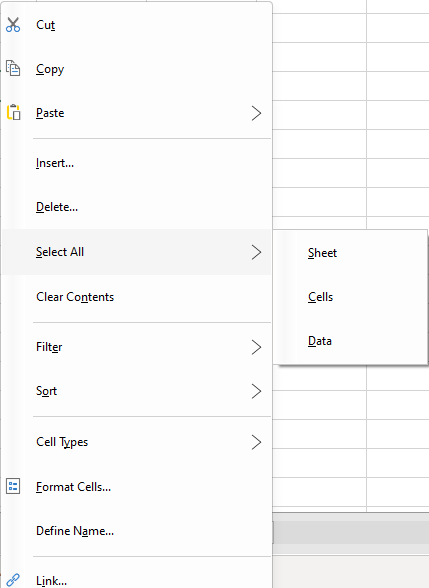Click the Paste clipboard icon
This screenshot has height=588, width=429.
pyautogui.click(x=13, y=112)
